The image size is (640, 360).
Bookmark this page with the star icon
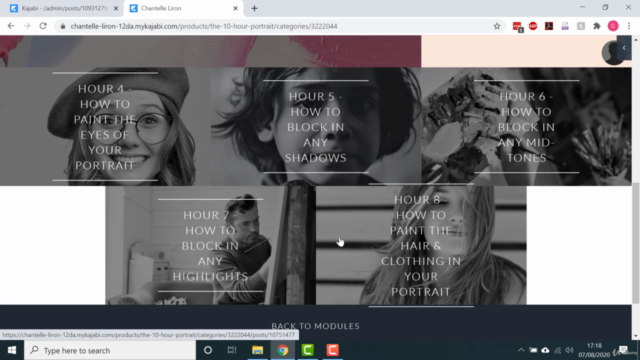point(497,26)
